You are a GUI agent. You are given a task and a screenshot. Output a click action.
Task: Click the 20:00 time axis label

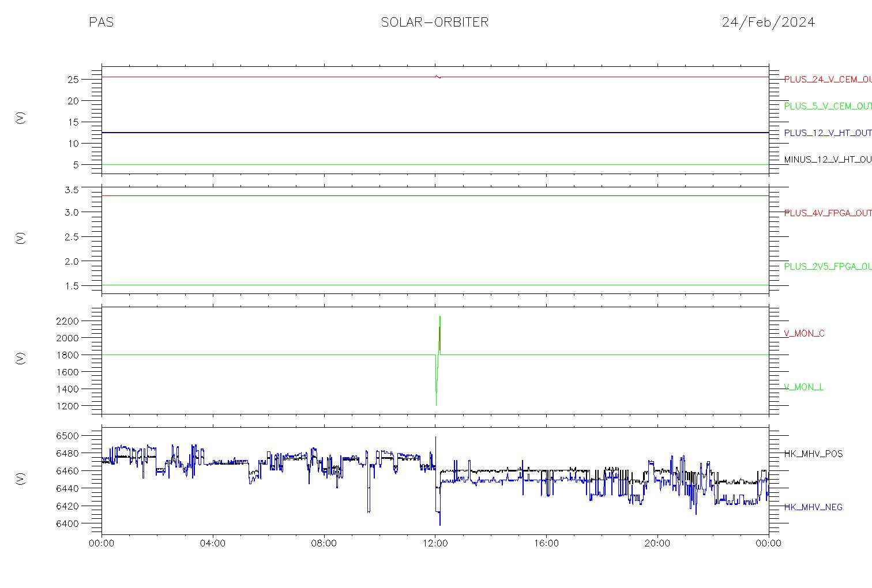point(657,544)
